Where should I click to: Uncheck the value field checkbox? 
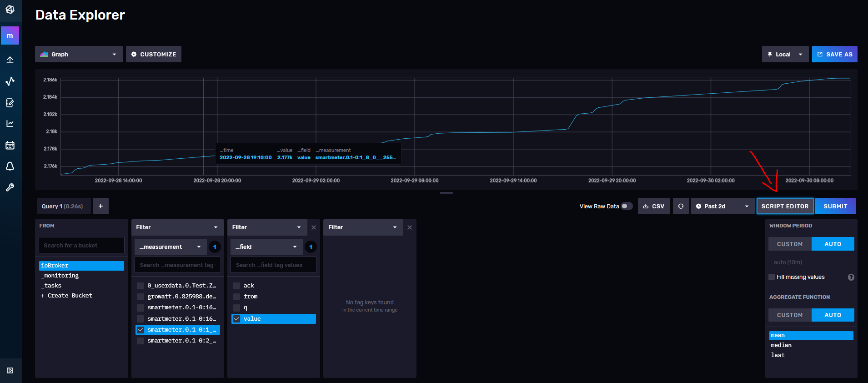click(x=236, y=319)
